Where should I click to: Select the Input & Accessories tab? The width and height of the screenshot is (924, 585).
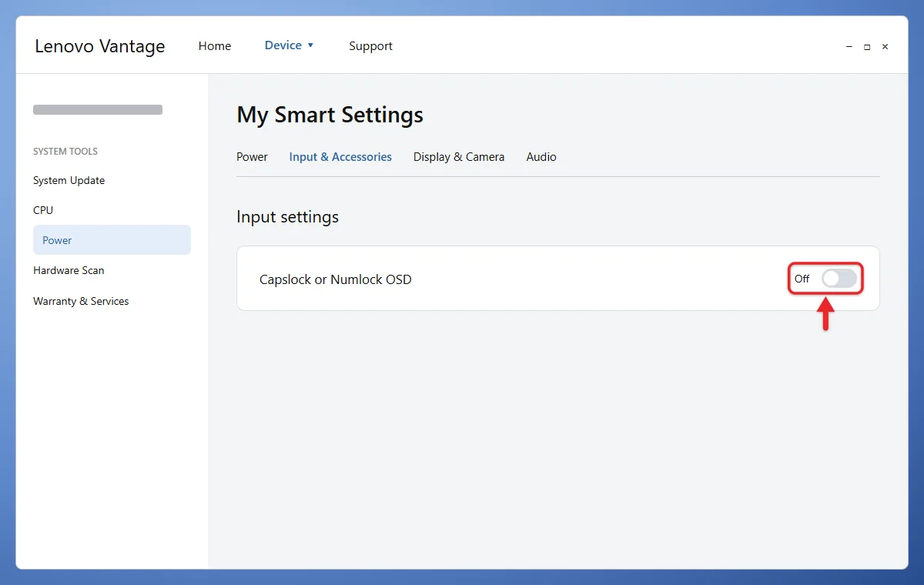tap(340, 157)
